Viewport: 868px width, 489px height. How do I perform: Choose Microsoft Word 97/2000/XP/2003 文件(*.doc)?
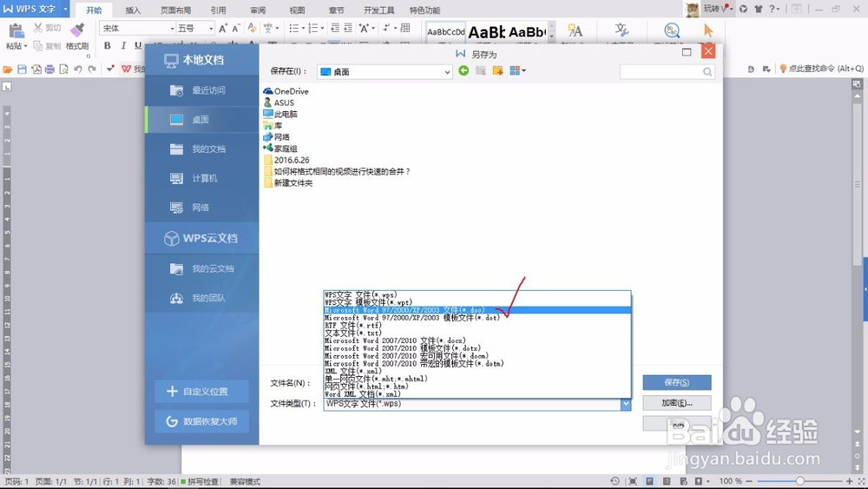(x=477, y=310)
